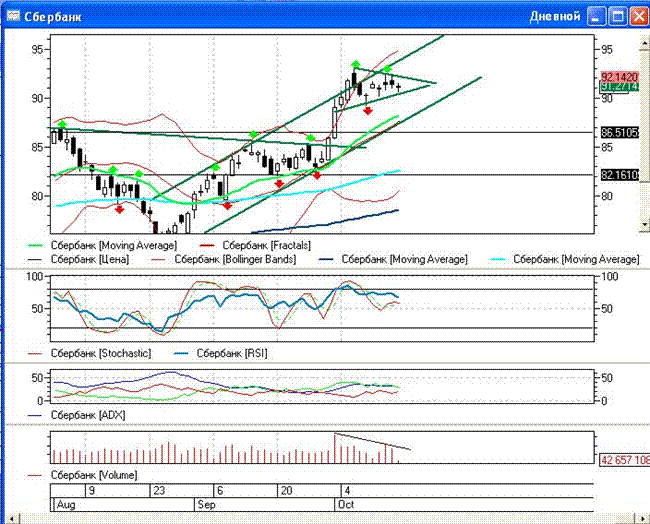Click the 92.1420 price label
Screen dimensions: 650x524
(619, 77)
